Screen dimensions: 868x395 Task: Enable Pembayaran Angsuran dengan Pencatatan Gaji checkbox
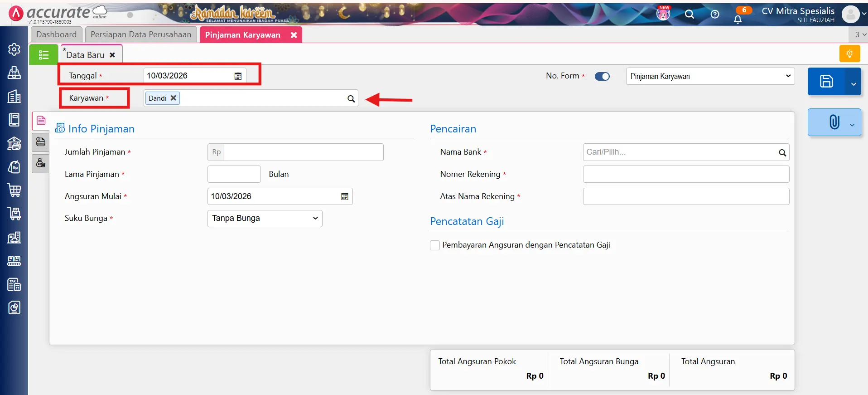[x=435, y=245]
